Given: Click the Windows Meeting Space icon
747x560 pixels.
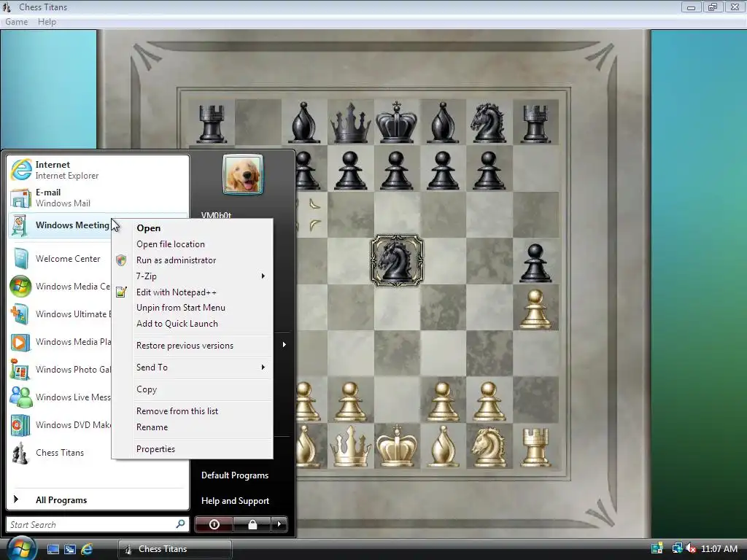Looking at the screenshot, I should (x=20, y=225).
